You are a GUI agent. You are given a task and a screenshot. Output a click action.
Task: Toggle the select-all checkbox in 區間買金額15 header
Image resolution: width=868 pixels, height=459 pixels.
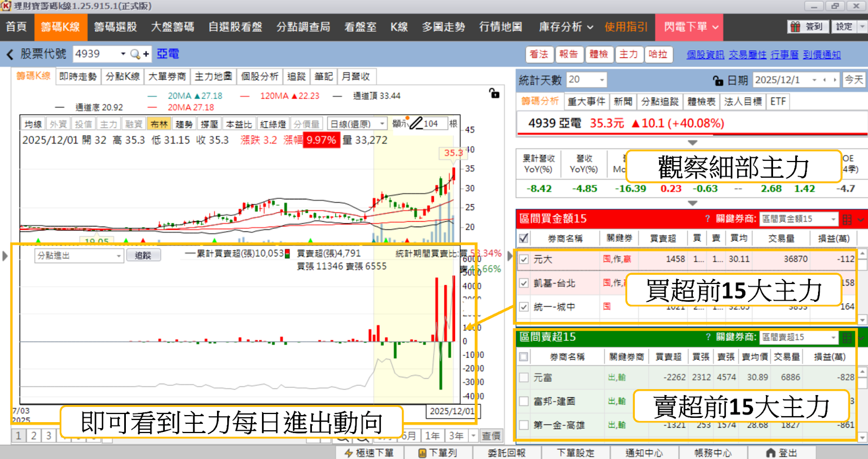click(x=524, y=238)
